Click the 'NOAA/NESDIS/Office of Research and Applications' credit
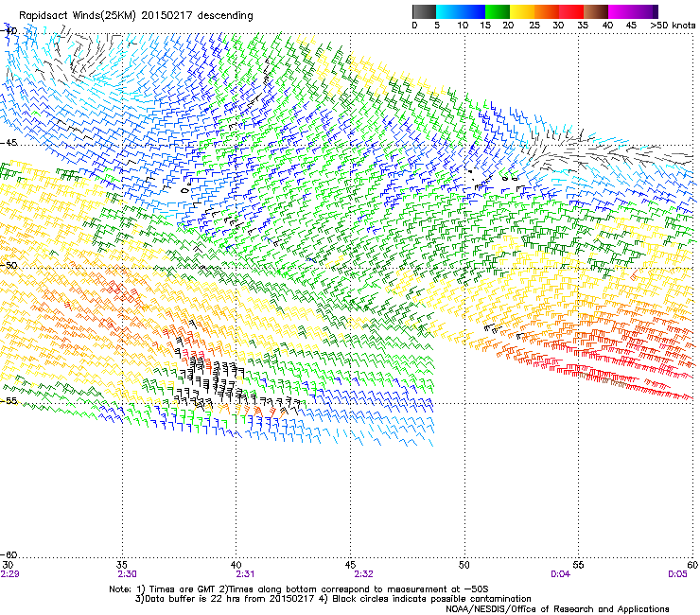The image size is (700, 615). coord(557,608)
